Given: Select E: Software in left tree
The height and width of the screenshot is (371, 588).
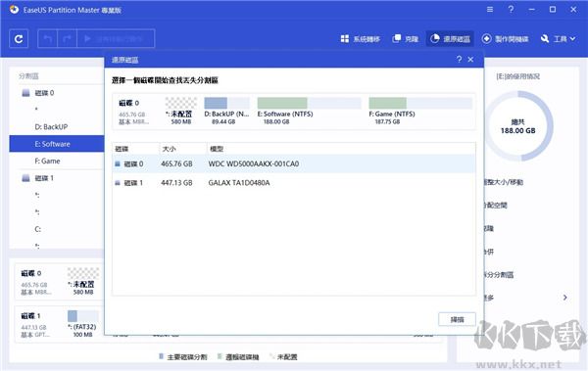Looking at the screenshot, I should 56,144.
